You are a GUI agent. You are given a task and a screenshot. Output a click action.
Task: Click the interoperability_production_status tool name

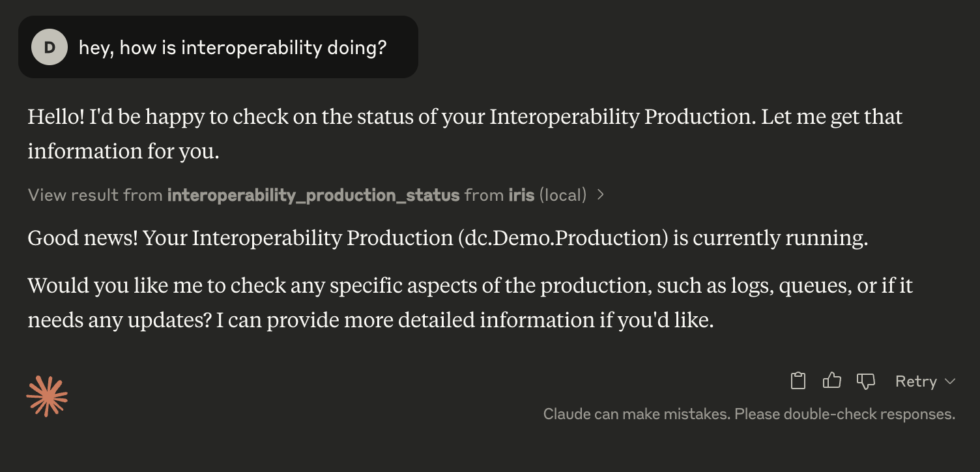[313, 195]
